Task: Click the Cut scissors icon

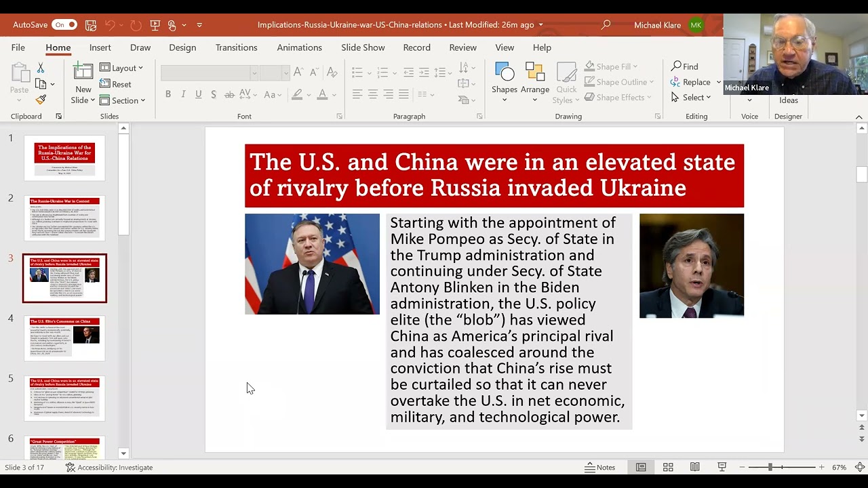Action: coord(41,68)
